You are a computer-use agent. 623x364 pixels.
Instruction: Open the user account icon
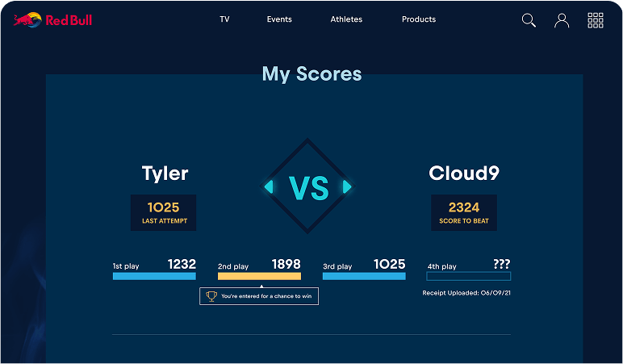(562, 20)
